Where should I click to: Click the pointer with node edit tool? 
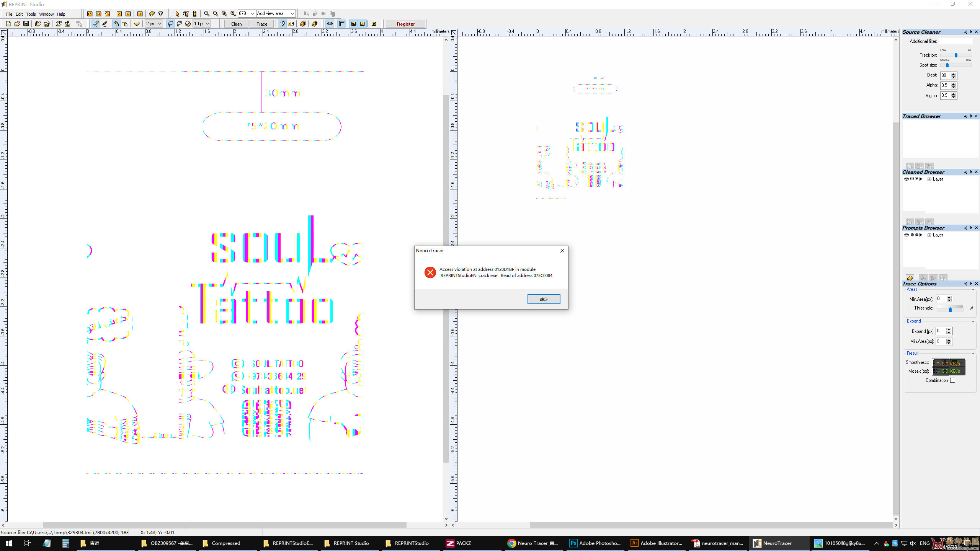pos(186,14)
